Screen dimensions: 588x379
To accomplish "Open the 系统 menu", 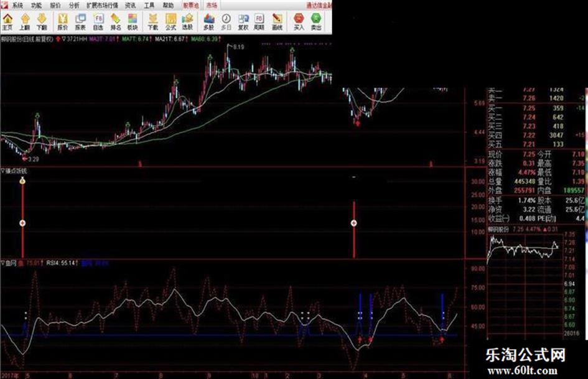I will click(17, 5).
